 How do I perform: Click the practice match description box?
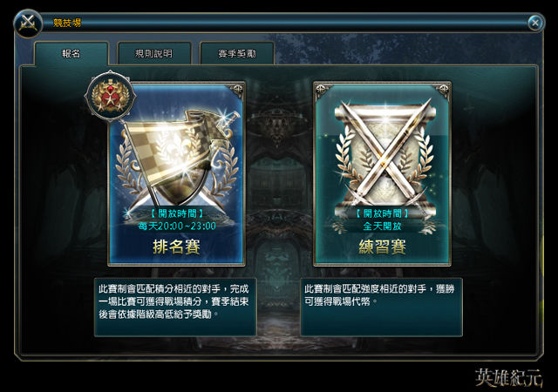pos(381,308)
